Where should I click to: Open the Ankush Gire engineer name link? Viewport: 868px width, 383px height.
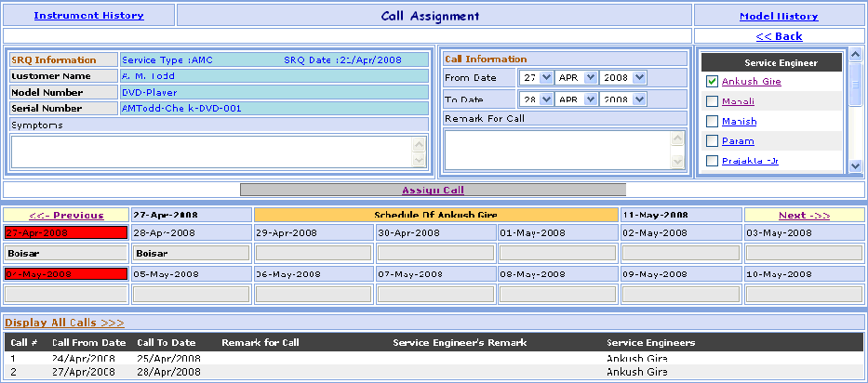coord(751,82)
